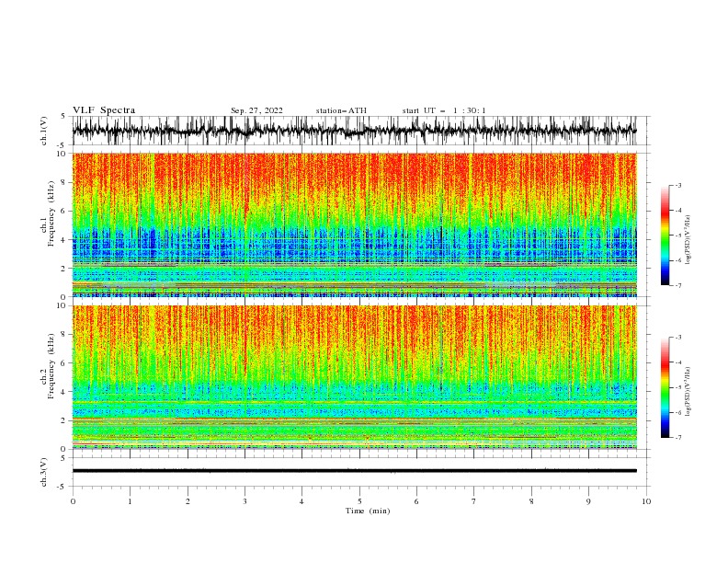Image resolution: width=728 pixels, height=563 pixels.
Task: Click the ch.1 spectrogram color bar
Action: point(665,236)
